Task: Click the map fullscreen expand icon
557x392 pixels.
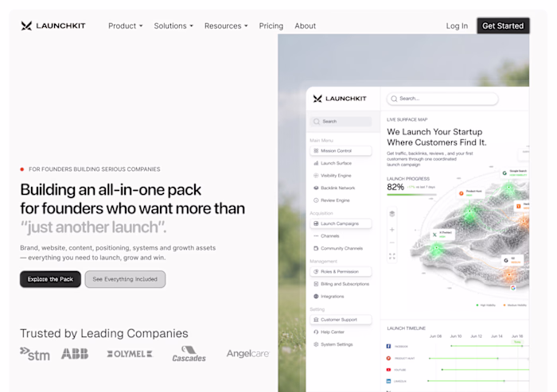Action: 392,256
